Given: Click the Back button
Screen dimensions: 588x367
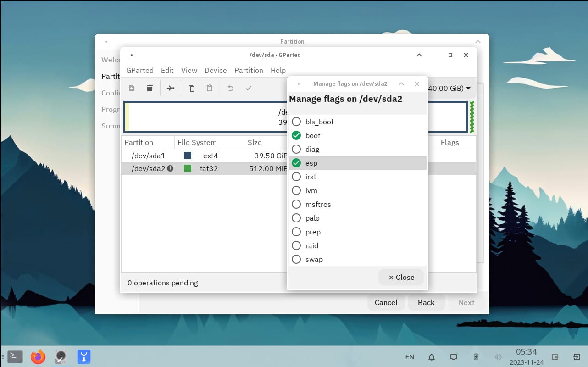Looking at the screenshot, I should pyautogui.click(x=426, y=302).
